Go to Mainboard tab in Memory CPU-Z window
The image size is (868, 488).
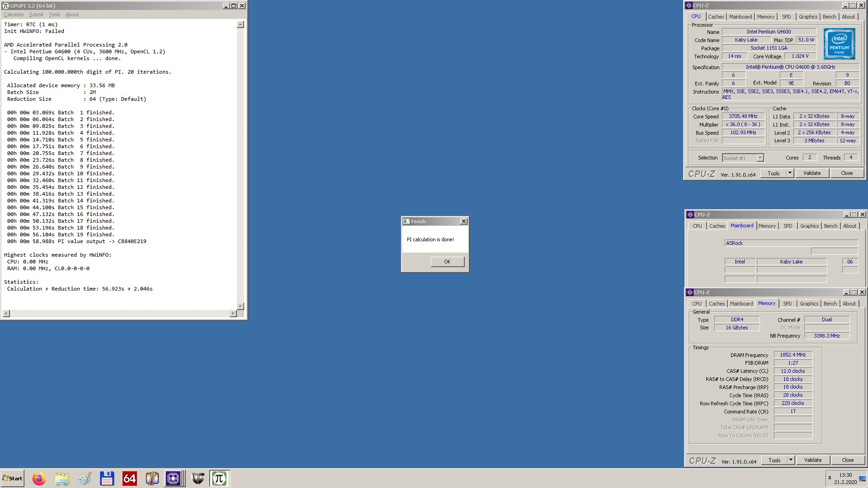click(741, 304)
